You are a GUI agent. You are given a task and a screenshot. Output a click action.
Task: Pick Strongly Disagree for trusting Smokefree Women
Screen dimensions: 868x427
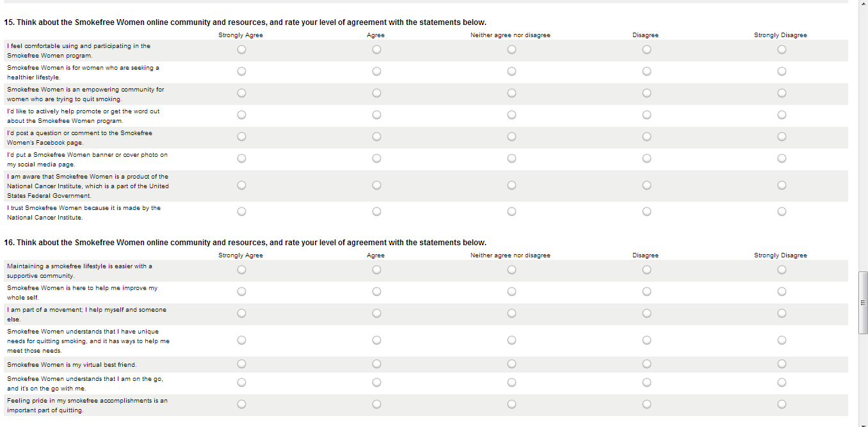[782, 212]
